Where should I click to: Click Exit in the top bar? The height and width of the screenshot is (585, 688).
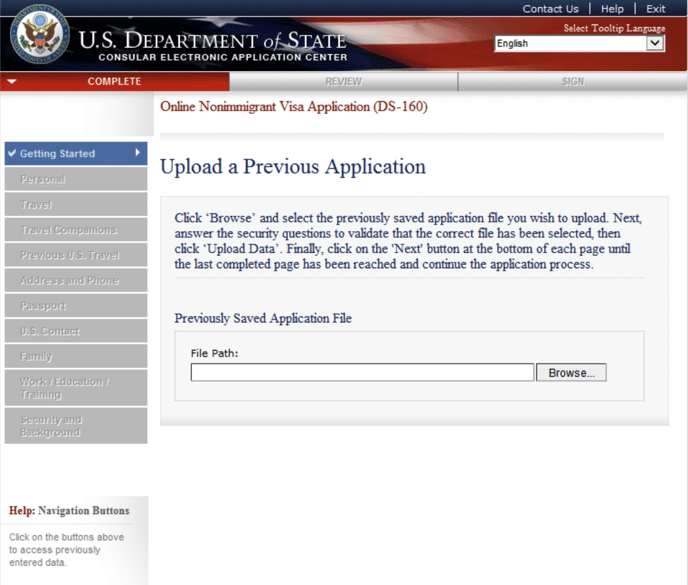(655, 9)
